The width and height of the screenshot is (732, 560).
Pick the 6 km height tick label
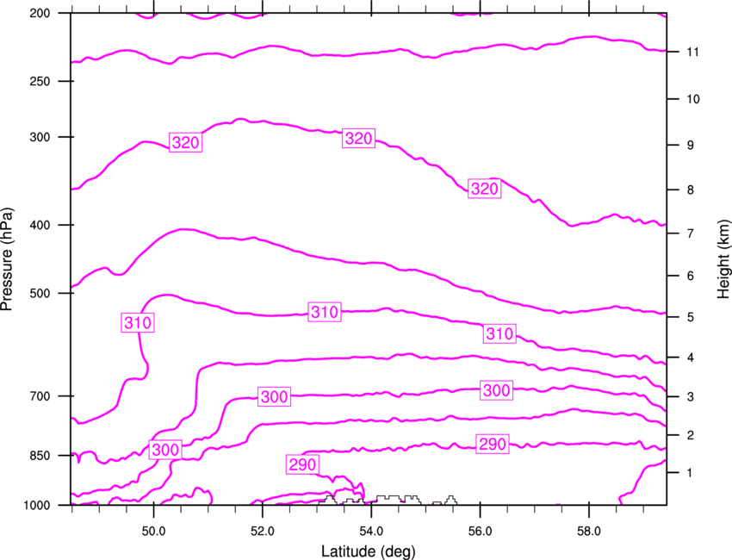point(691,276)
